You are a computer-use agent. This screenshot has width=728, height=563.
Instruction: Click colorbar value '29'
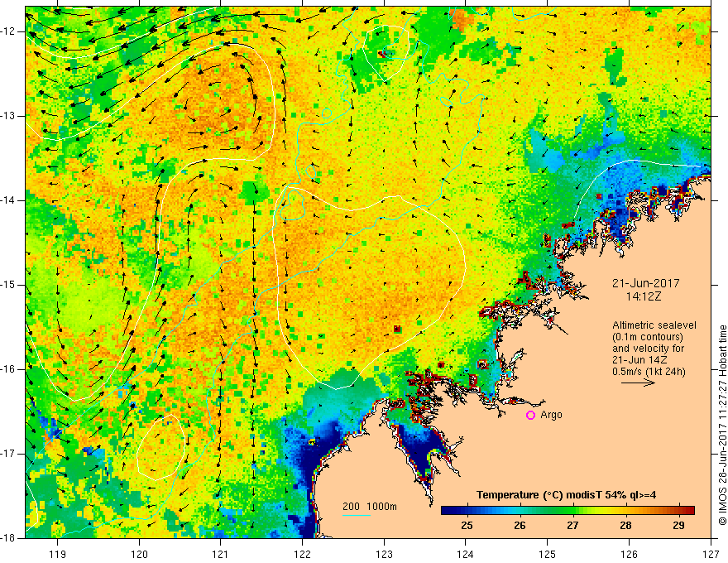coord(679,526)
